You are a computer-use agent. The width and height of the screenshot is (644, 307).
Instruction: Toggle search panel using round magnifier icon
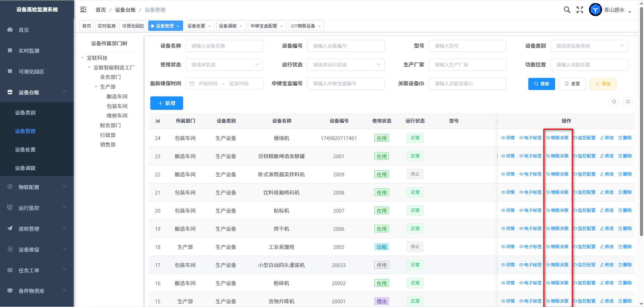(614, 101)
